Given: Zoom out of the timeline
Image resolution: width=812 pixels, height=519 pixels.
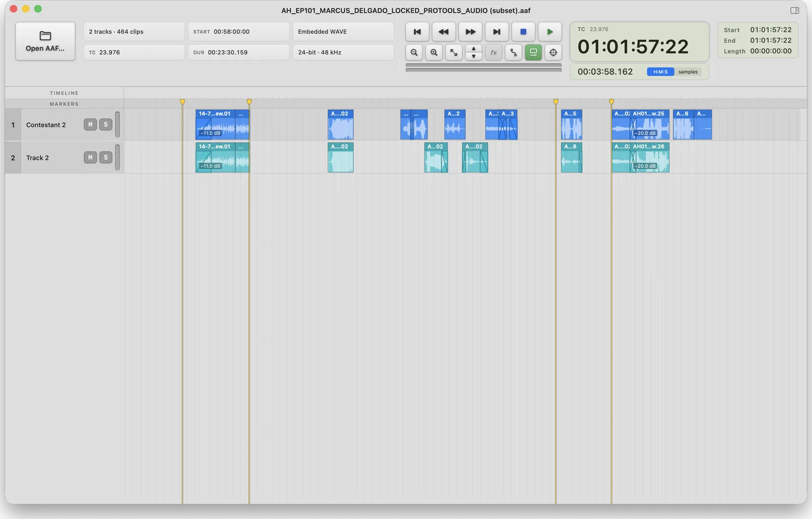Looking at the screenshot, I should click(414, 52).
